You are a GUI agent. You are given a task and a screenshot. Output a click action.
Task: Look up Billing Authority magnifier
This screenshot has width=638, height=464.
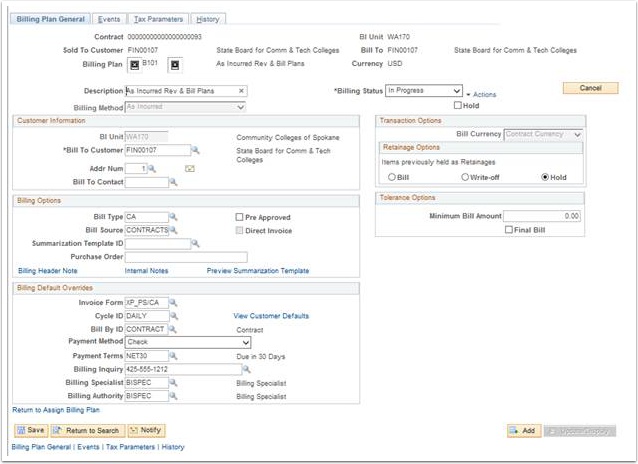[173, 396]
